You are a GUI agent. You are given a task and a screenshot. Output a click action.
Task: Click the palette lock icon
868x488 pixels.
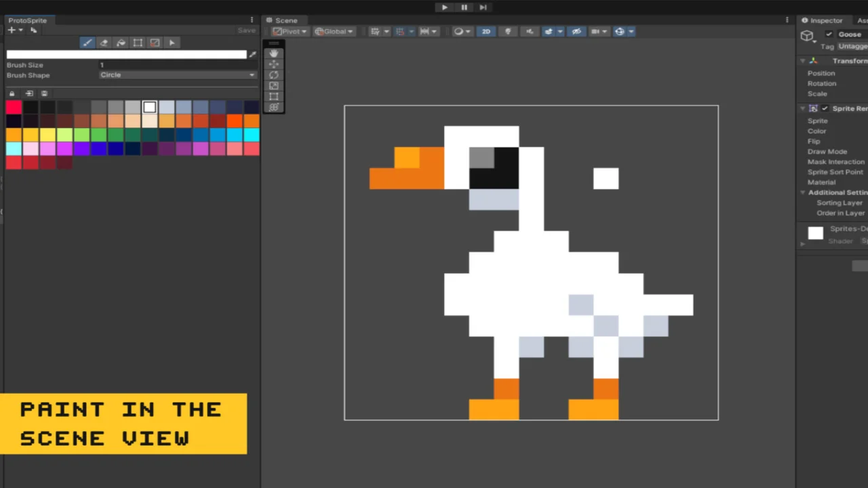click(12, 94)
